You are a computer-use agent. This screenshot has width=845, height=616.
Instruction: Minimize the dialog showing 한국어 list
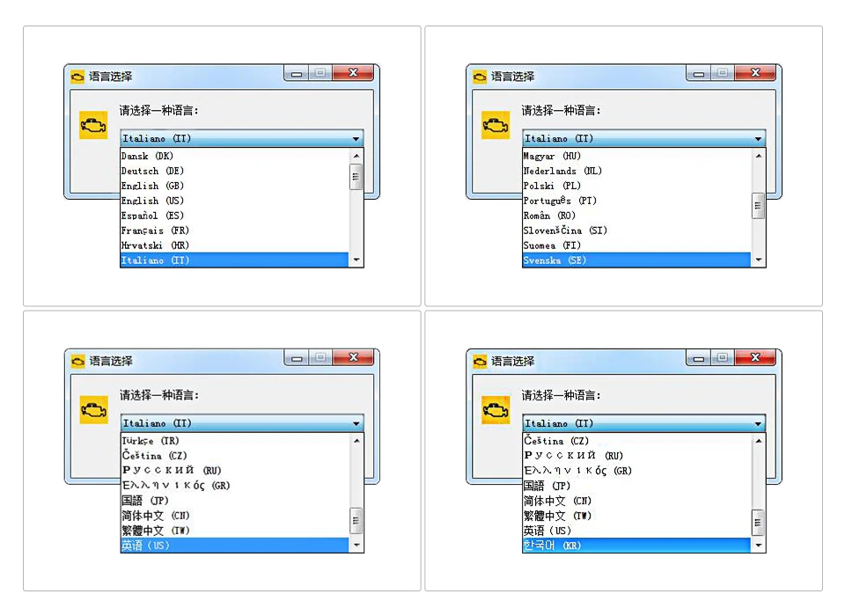[x=698, y=358]
